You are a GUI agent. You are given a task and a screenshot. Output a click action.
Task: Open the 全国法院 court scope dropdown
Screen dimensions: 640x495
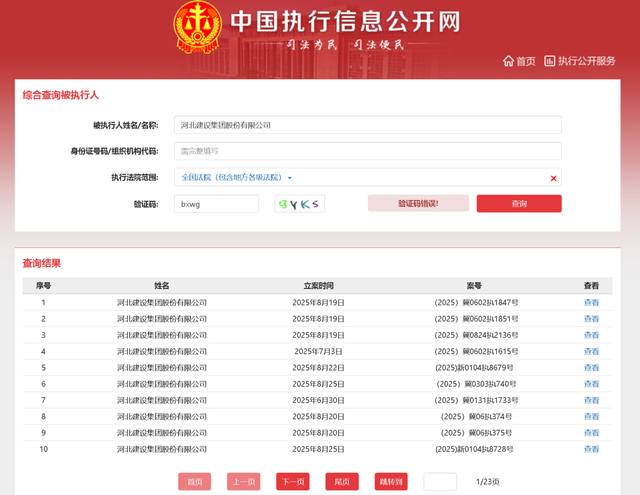236,178
